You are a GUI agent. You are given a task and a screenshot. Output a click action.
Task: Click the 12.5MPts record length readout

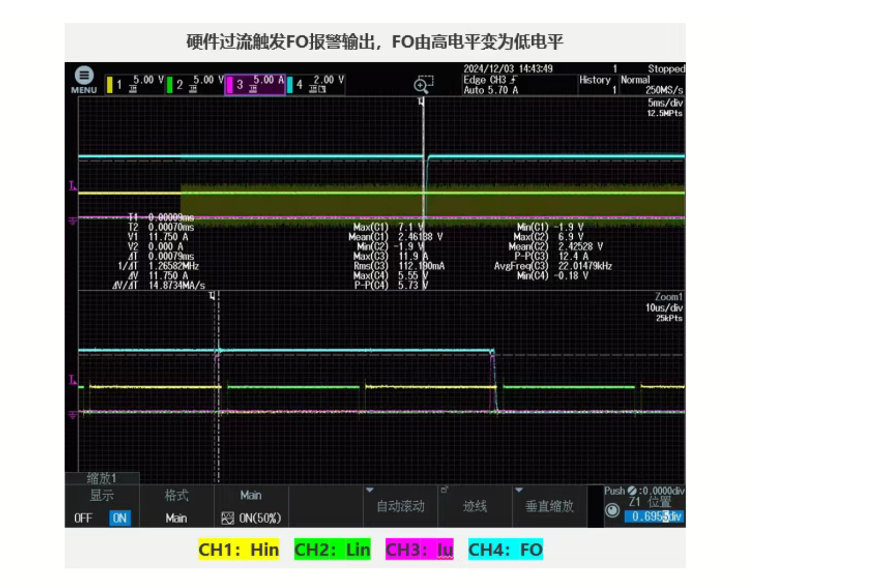pos(665,113)
